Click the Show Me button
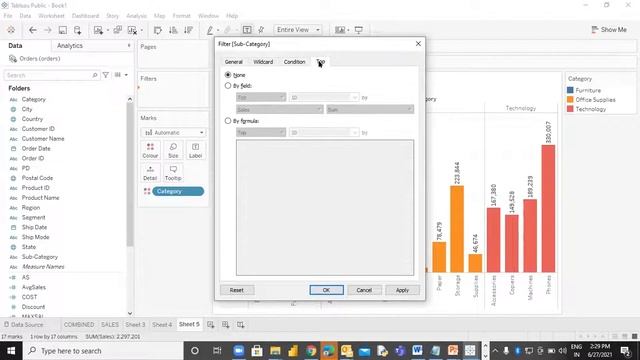Viewport: 640px width, 360px height. coord(609,30)
